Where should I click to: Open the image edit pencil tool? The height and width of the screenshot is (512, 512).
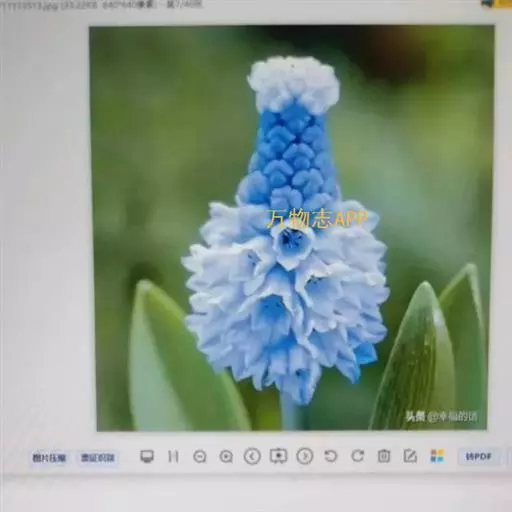(x=410, y=456)
